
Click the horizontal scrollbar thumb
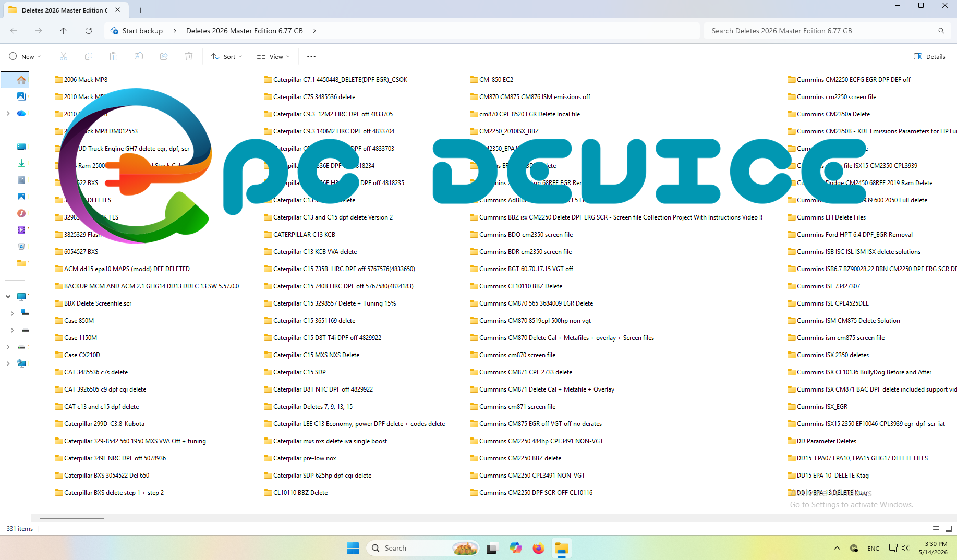(x=72, y=518)
